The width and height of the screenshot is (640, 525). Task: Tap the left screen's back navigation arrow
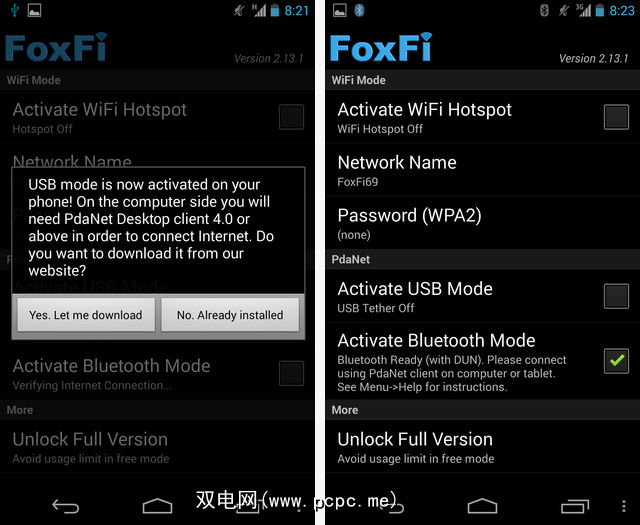(65, 506)
